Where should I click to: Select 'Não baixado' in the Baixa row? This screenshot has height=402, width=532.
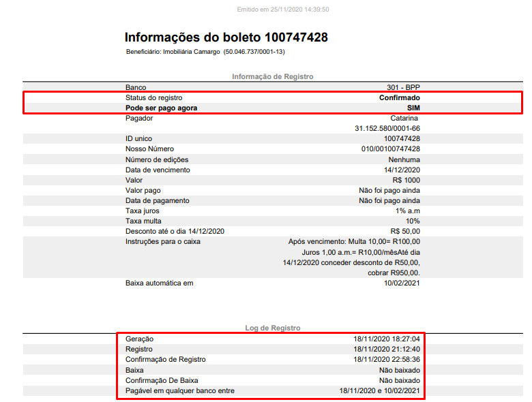[x=400, y=370]
